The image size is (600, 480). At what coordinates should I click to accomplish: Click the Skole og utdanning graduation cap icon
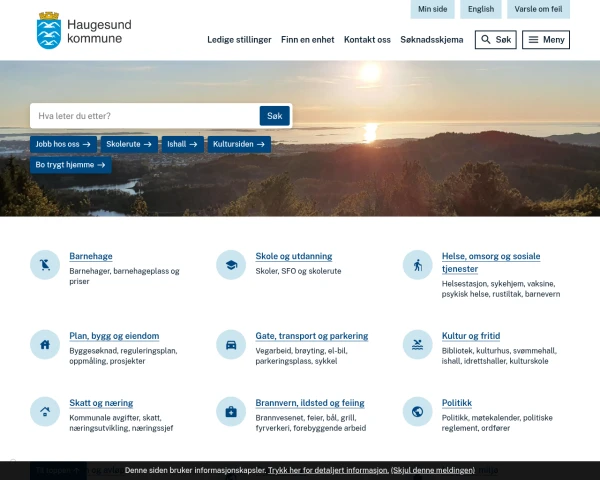[x=231, y=265]
